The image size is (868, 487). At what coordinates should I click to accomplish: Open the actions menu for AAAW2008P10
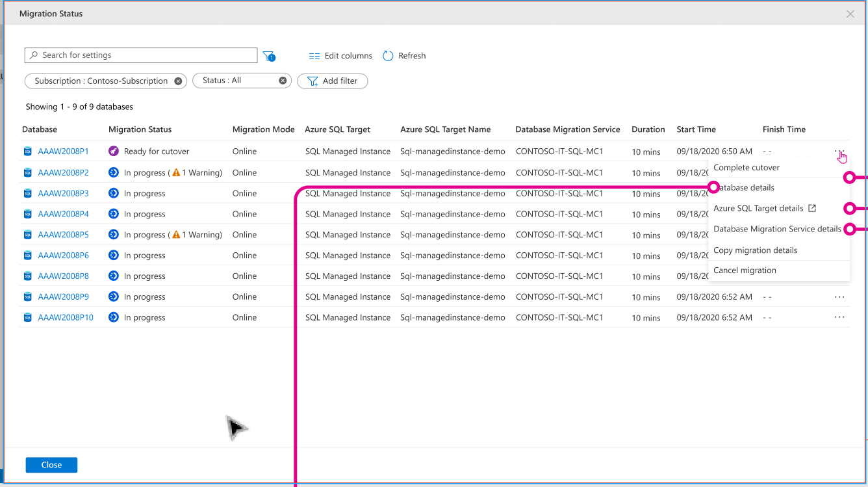pos(839,317)
